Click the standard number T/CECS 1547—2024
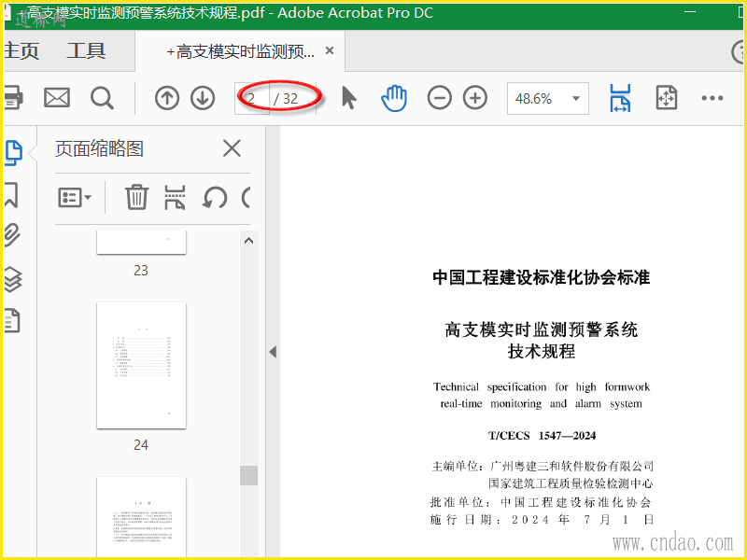747x560 pixels. pyautogui.click(x=542, y=436)
